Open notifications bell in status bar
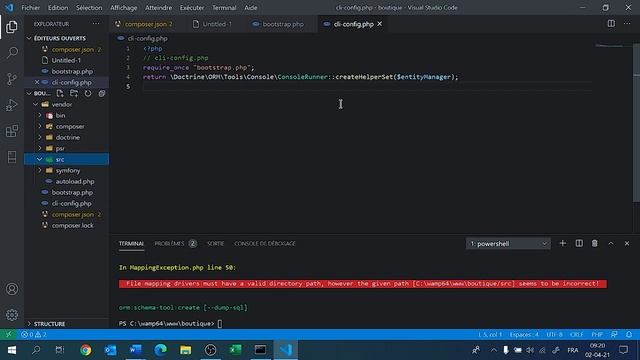 pos(629,334)
